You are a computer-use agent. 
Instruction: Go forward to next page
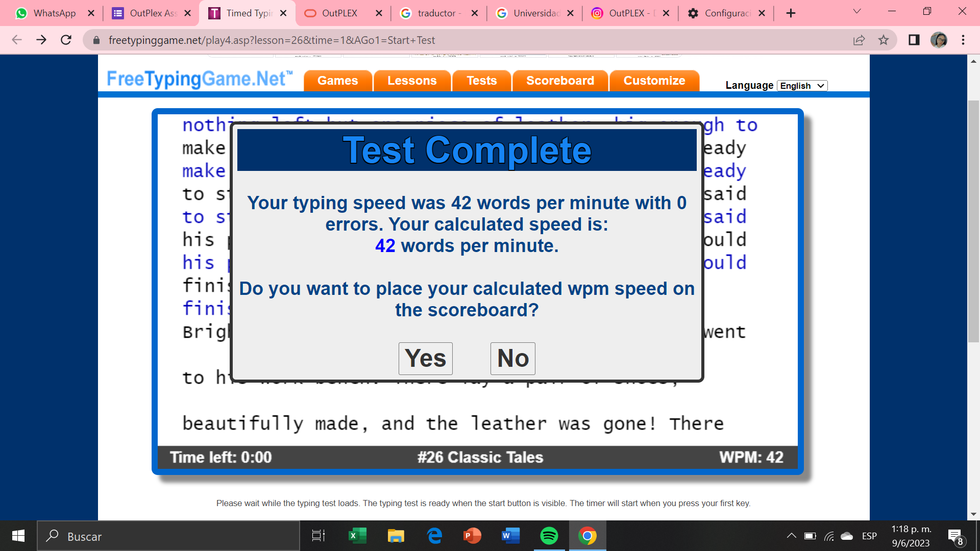41,40
